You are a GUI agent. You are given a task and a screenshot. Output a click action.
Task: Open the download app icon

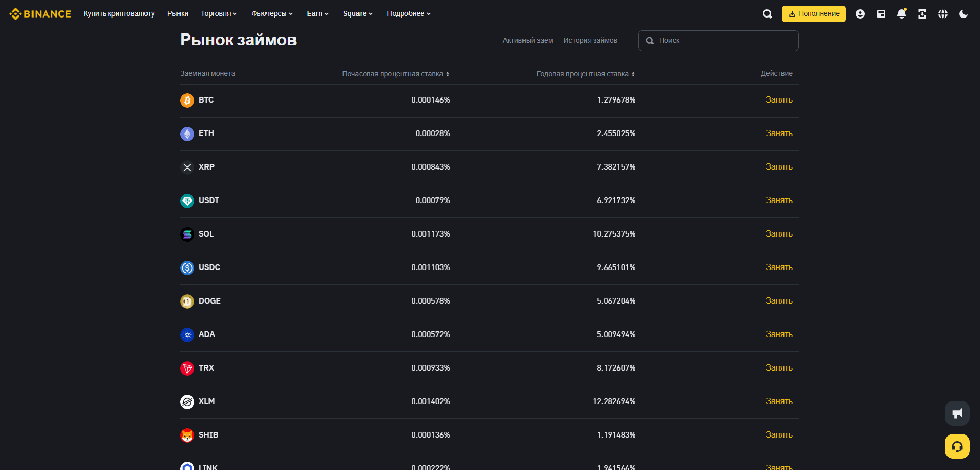tap(922, 14)
